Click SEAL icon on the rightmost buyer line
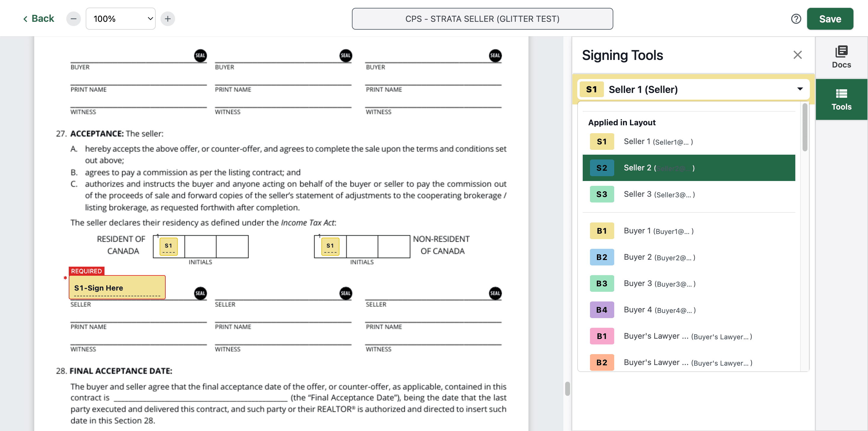 click(495, 56)
